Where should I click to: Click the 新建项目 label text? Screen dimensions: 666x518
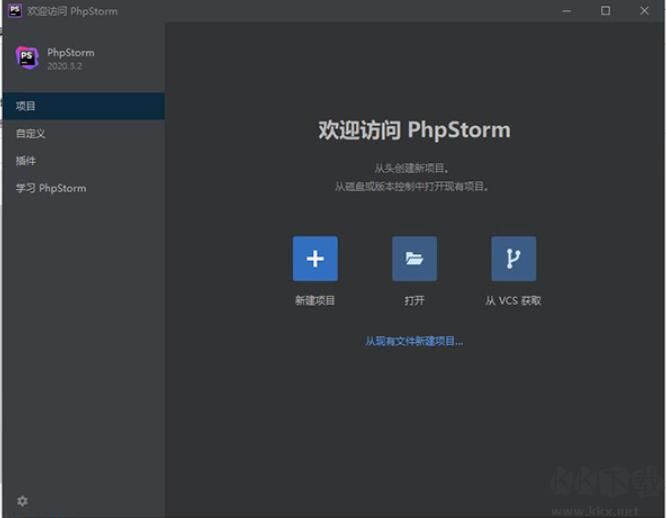pos(315,300)
